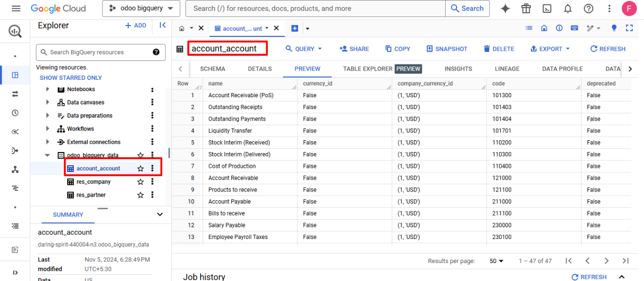The image size is (644, 281).
Task: Open the notifications bell
Action: tap(568, 9)
